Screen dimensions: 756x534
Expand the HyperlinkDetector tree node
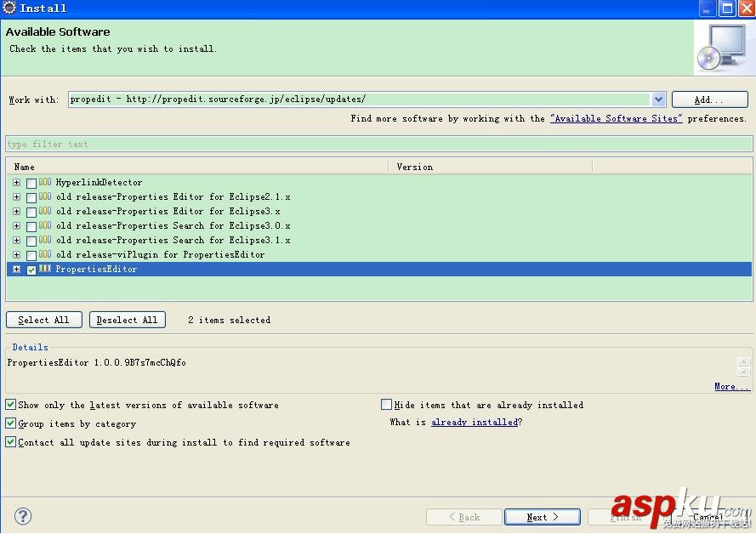coord(16,182)
